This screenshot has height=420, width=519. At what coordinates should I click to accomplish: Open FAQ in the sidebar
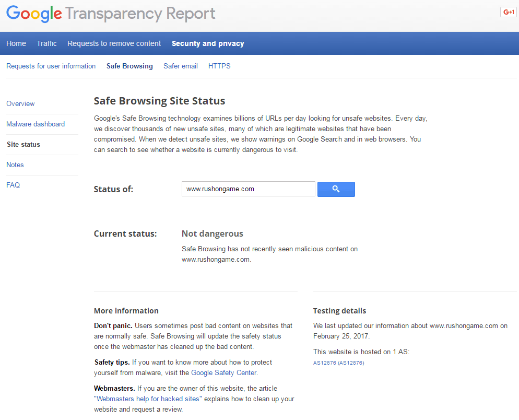pyautogui.click(x=13, y=185)
